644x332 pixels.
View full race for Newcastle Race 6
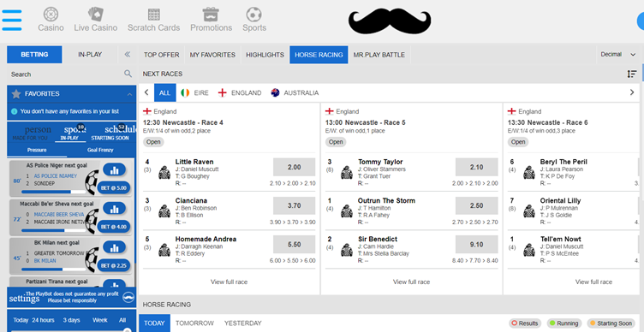click(x=593, y=282)
